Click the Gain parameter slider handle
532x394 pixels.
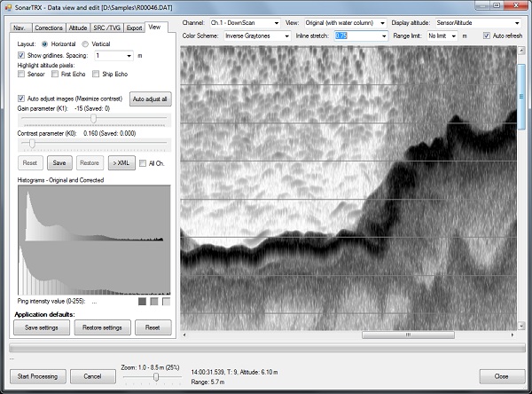coord(93,119)
